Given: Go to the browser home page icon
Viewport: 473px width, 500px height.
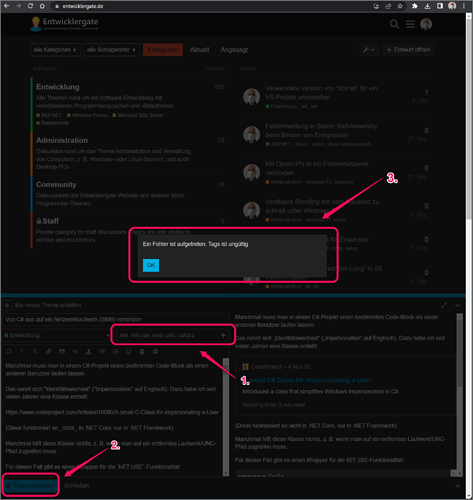Looking at the screenshot, I should pyautogui.click(x=42, y=6).
